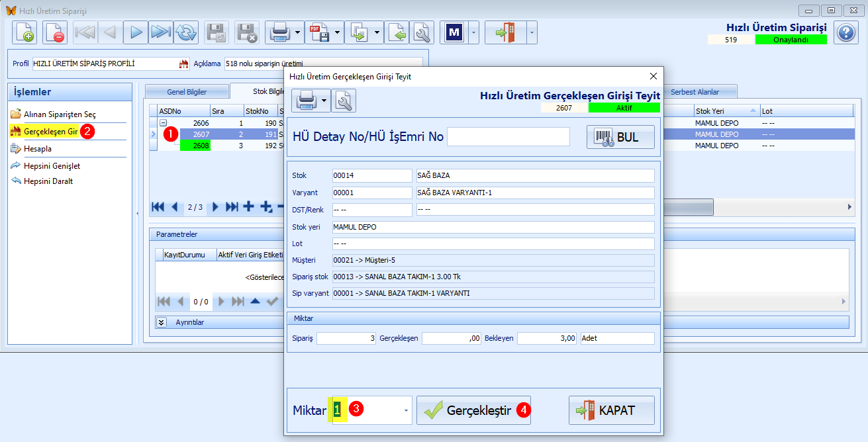Click the refresh icon in main toolbar
This screenshot has width=868, height=442.
[x=187, y=32]
